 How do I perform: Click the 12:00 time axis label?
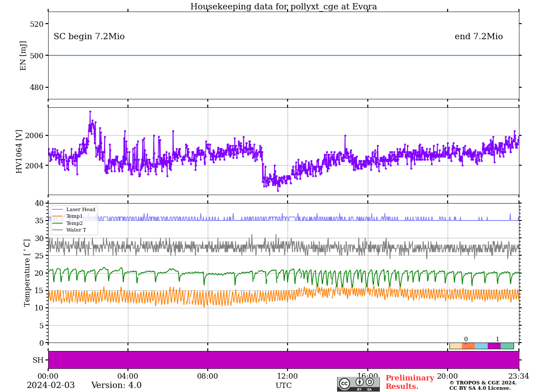coord(288,376)
